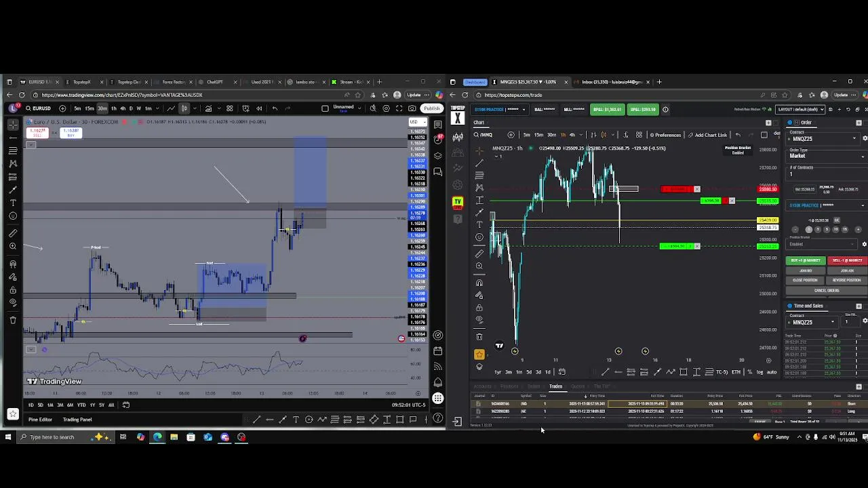The image size is (868, 488).
Task: Open the emoji icons tool in TradingView
Action: pos(13,216)
